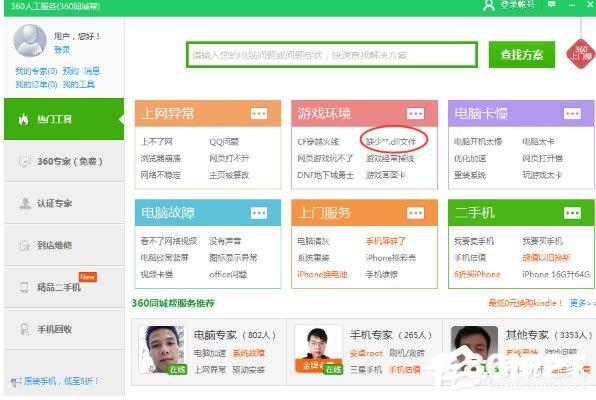The height and width of the screenshot is (400, 596).
Task: Click the shop icon beside 到店维修
Action: 24,246
